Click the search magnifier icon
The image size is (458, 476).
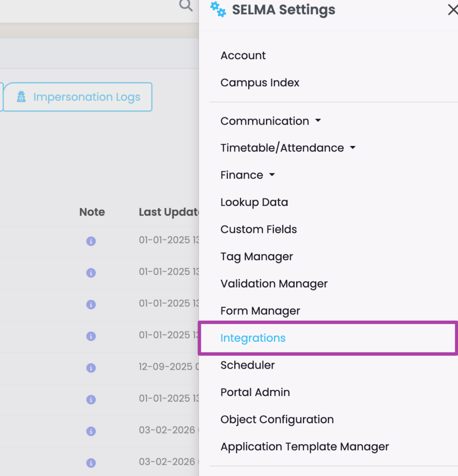pyautogui.click(x=186, y=6)
